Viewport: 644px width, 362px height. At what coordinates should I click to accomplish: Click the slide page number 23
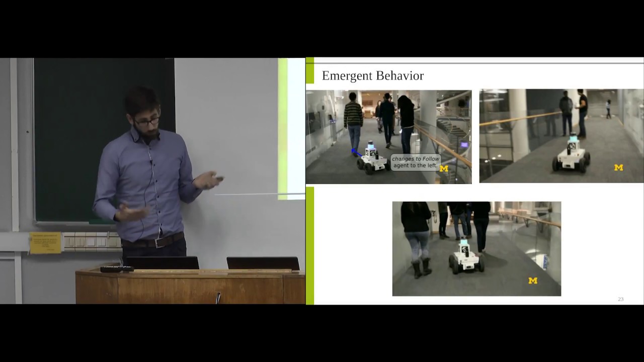620,299
